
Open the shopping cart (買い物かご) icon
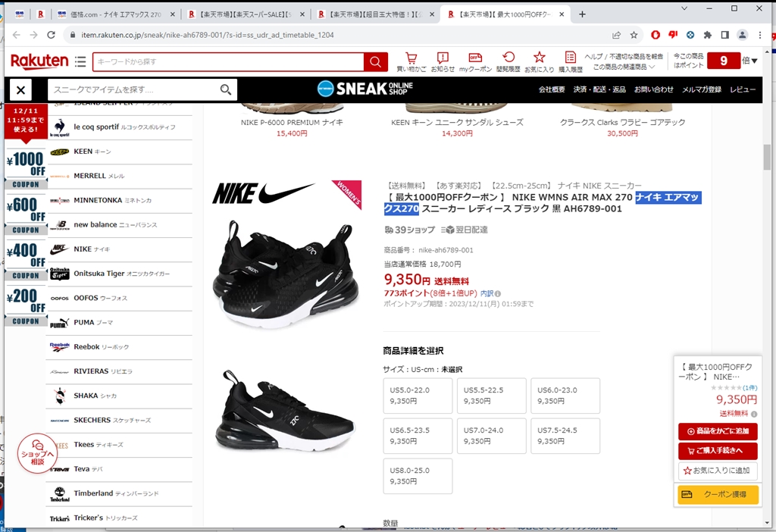411,62
